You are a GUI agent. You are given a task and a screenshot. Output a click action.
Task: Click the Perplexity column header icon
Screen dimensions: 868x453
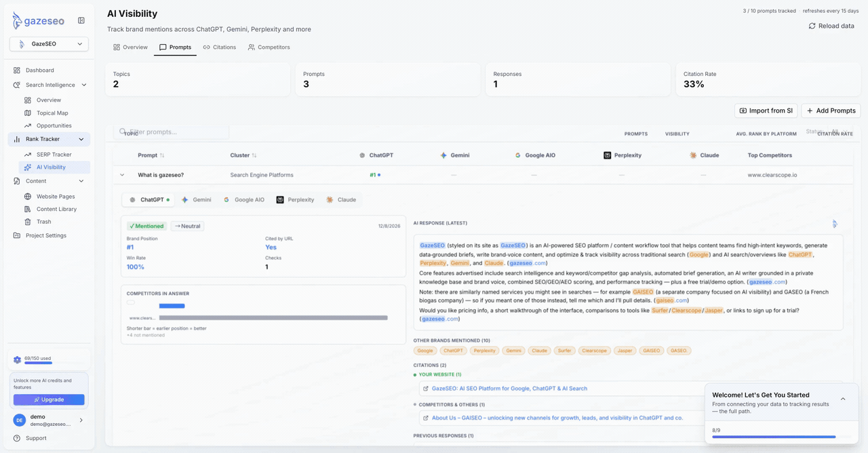(607, 155)
